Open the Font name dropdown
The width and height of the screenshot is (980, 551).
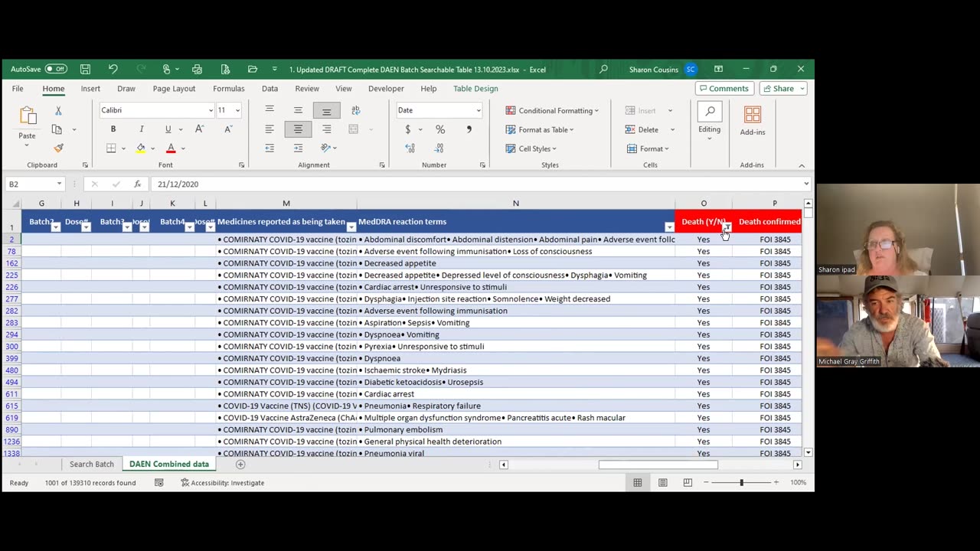[x=211, y=110]
